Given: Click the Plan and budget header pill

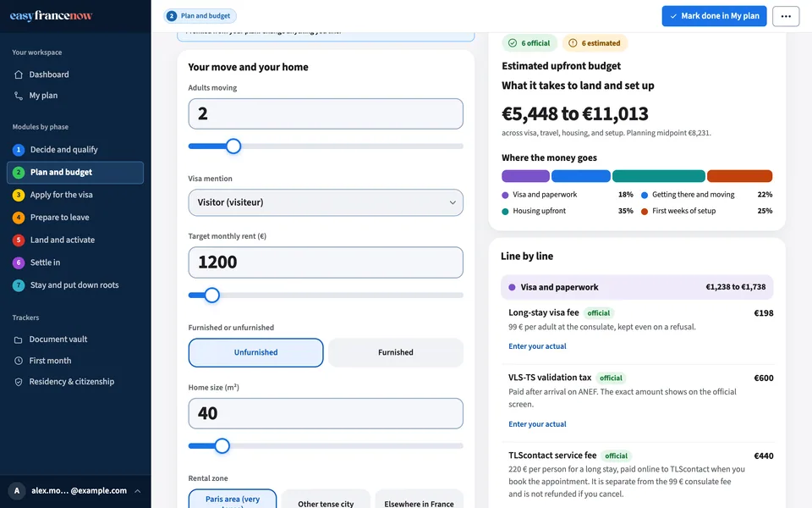Looking at the screenshot, I should coord(200,16).
